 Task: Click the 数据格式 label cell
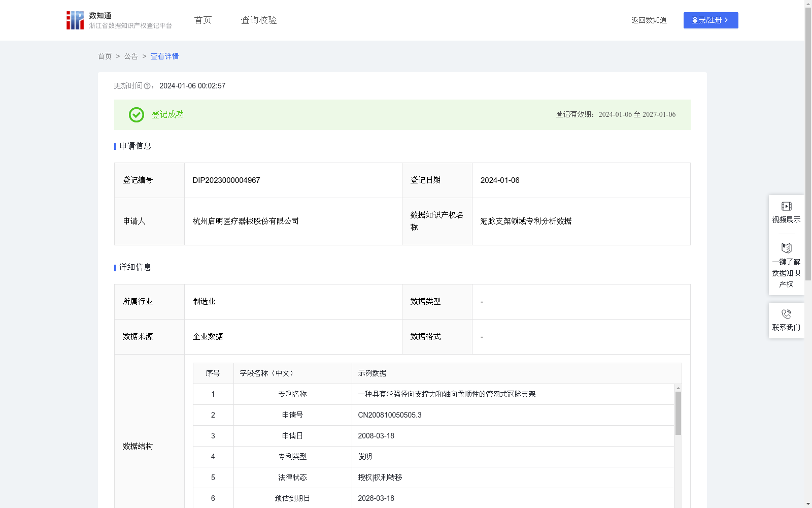click(437, 337)
